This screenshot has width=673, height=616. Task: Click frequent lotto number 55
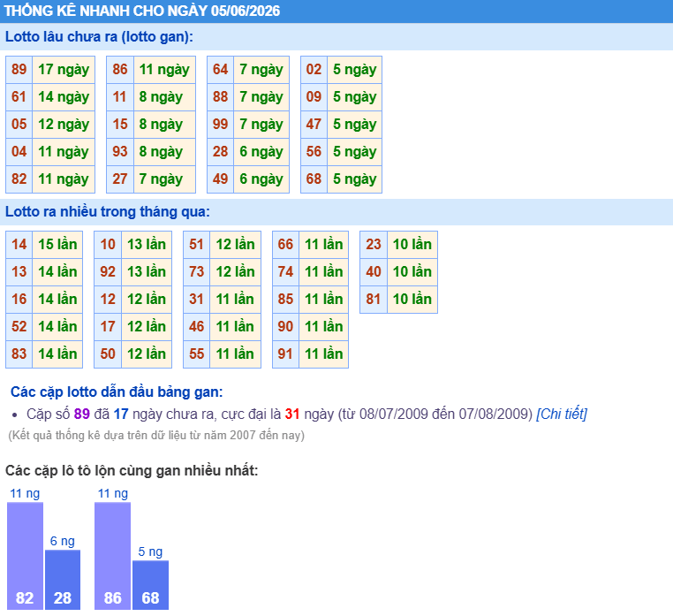click(x=197, y=354)
